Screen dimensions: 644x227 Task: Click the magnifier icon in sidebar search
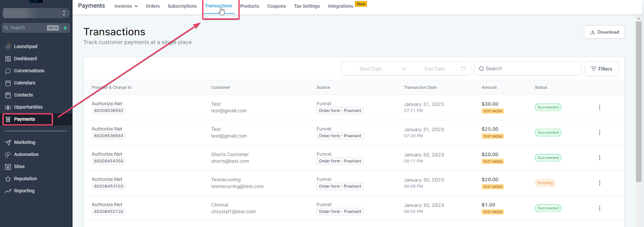pos(6,28)
